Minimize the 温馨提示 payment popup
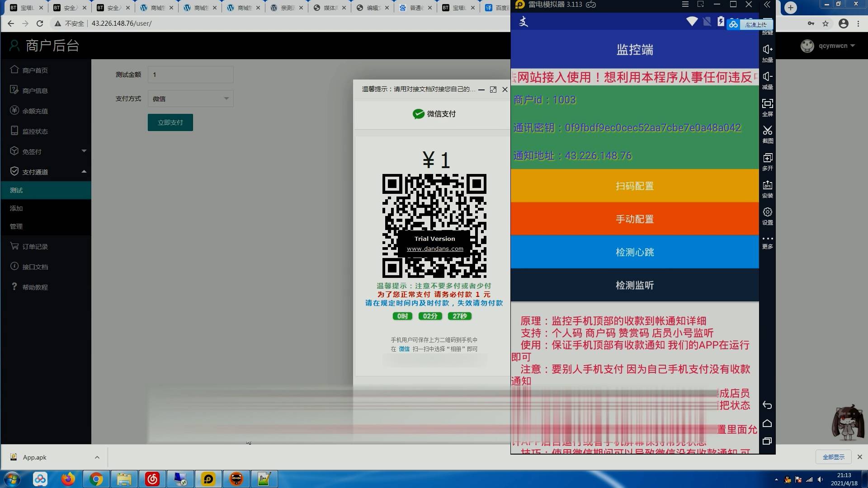The height and width of the screenshot is (488, 868). click(x=481, y=89)
